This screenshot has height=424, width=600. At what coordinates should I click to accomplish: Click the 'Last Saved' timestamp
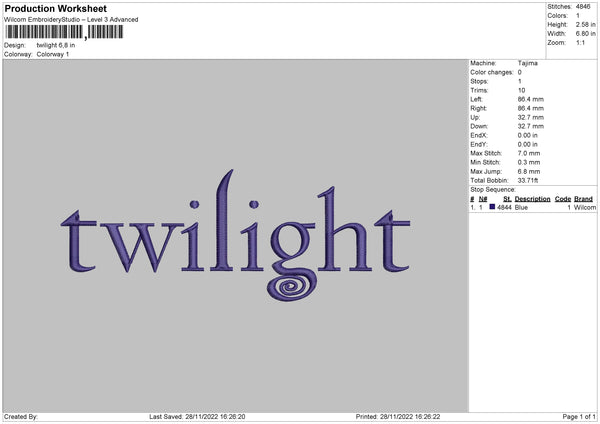[x=197, y=417]
